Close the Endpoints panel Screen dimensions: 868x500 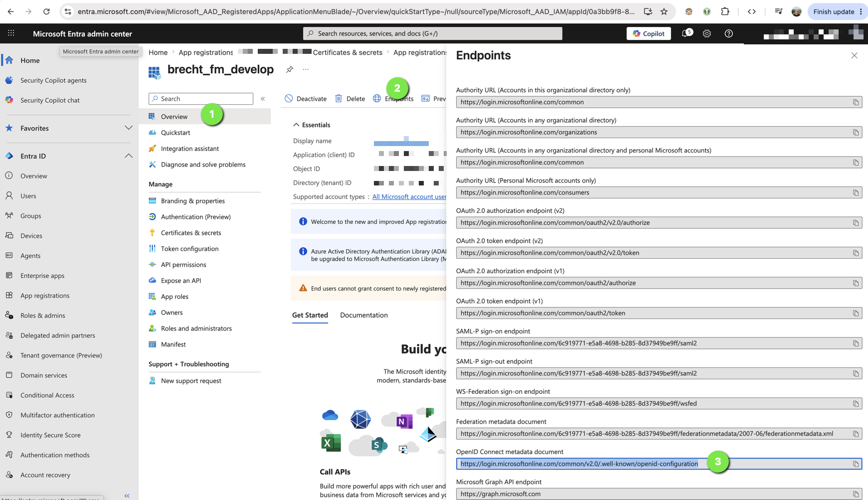click(854, 55)
